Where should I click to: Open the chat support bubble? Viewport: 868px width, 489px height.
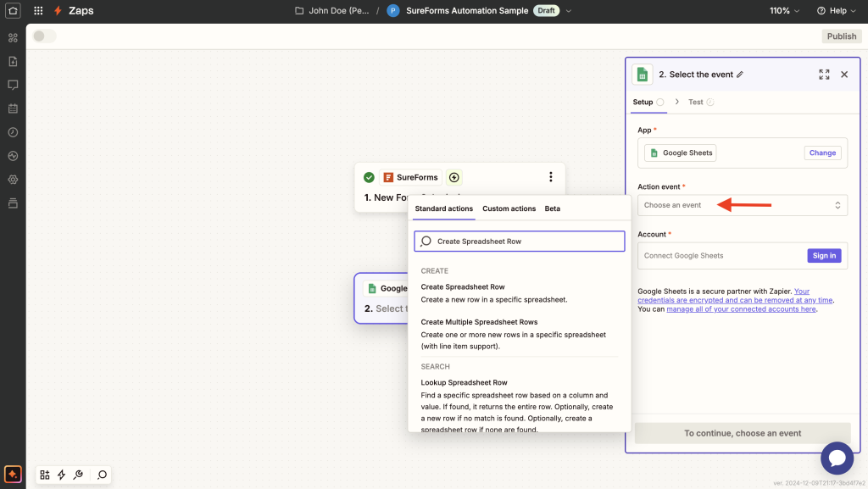pos(837,458)
